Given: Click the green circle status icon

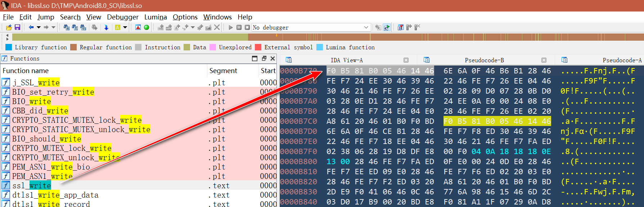Looking at the screenshot, I should (x=147, y=27).
